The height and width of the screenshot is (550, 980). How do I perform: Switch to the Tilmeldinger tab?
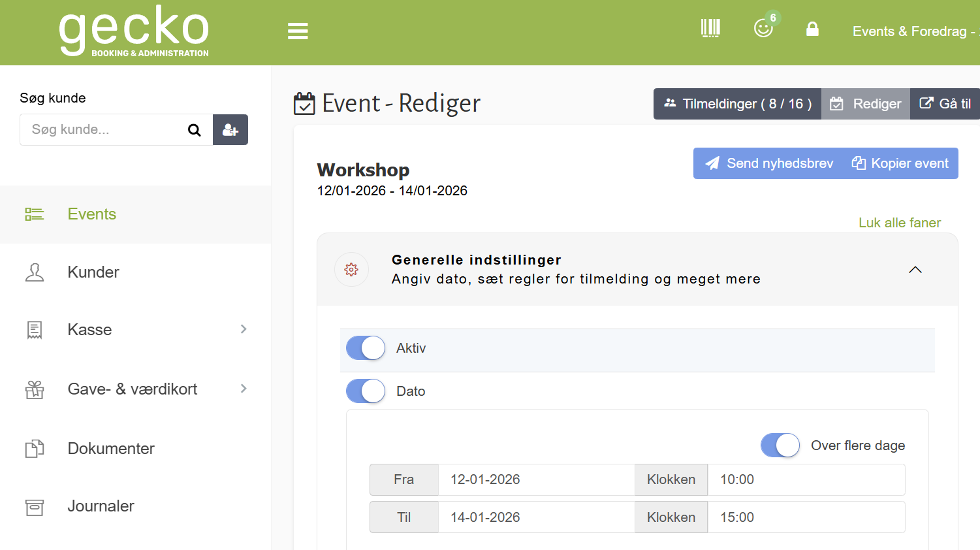coord(736,103)
